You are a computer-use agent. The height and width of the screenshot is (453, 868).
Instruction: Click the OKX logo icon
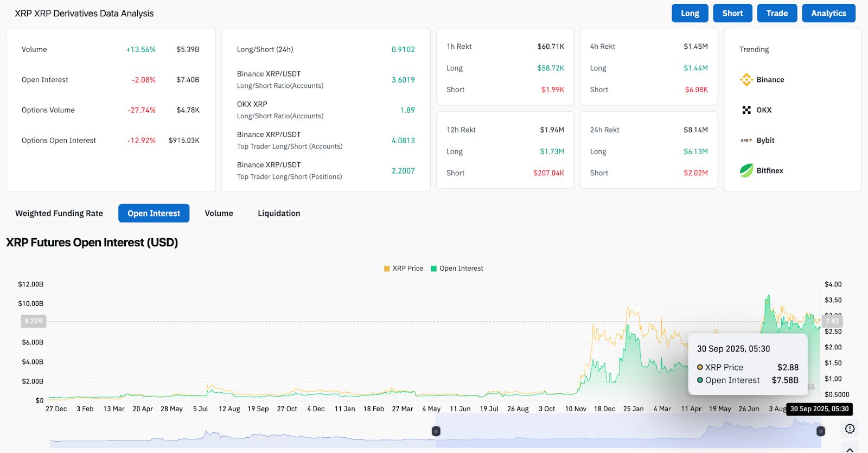coord(746,110)
